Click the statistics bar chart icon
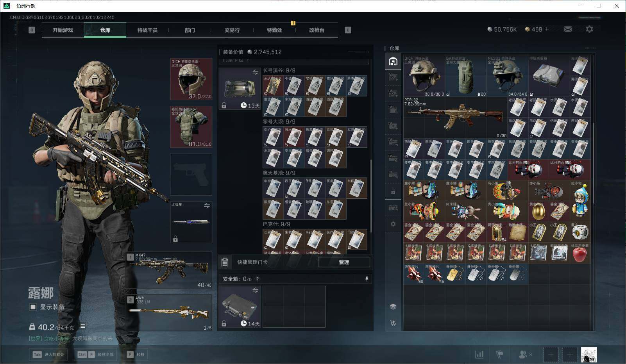626x364 pixels. tap(479, 354)
